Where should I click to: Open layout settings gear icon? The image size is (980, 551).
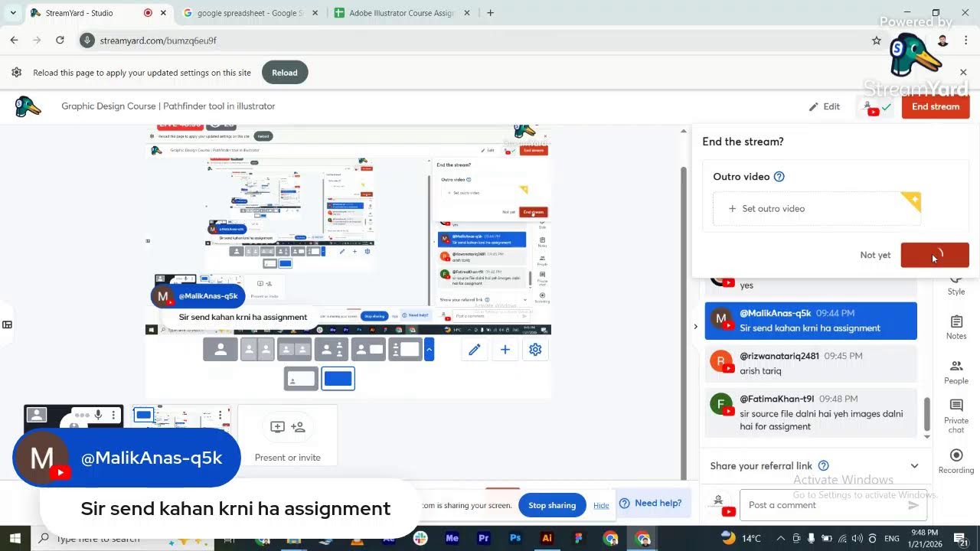[535, 350]
